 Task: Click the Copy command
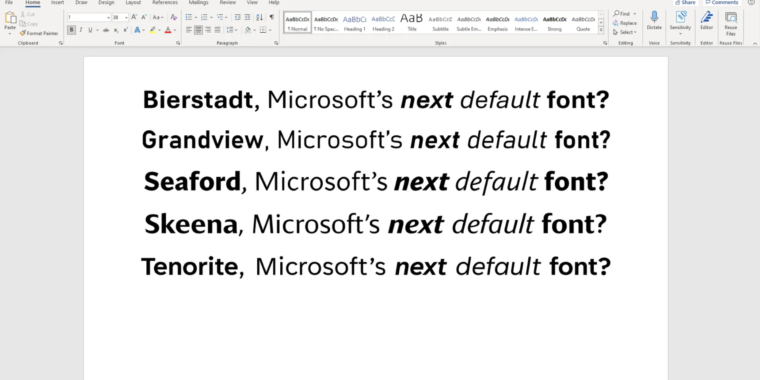(x=29, y=24)
